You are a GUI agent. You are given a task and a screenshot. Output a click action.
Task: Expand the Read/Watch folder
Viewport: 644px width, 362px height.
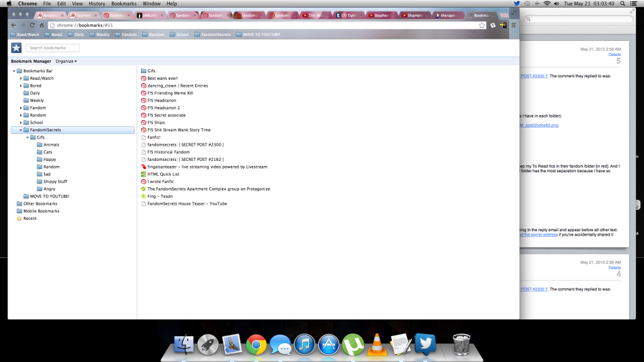[21, 79]
